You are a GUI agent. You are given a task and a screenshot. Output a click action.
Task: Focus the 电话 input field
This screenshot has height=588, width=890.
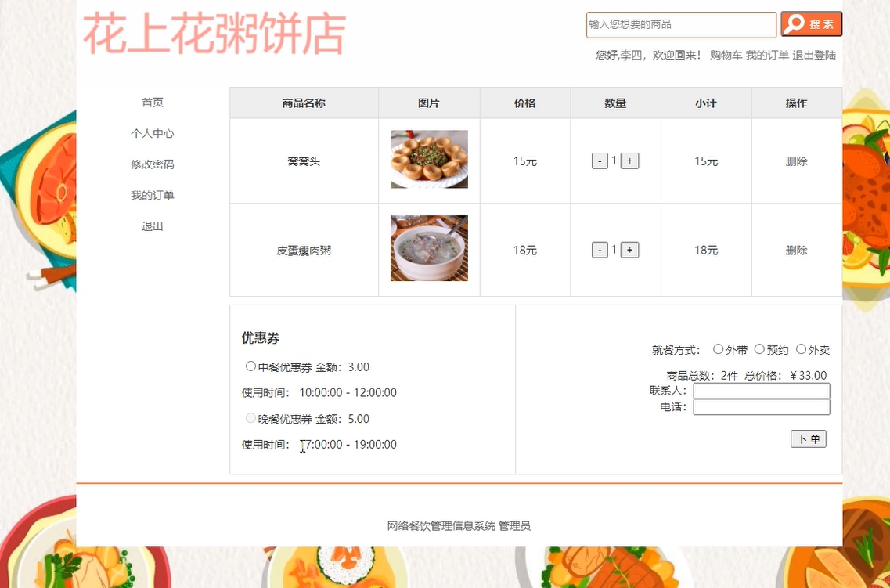click(762, 407)
